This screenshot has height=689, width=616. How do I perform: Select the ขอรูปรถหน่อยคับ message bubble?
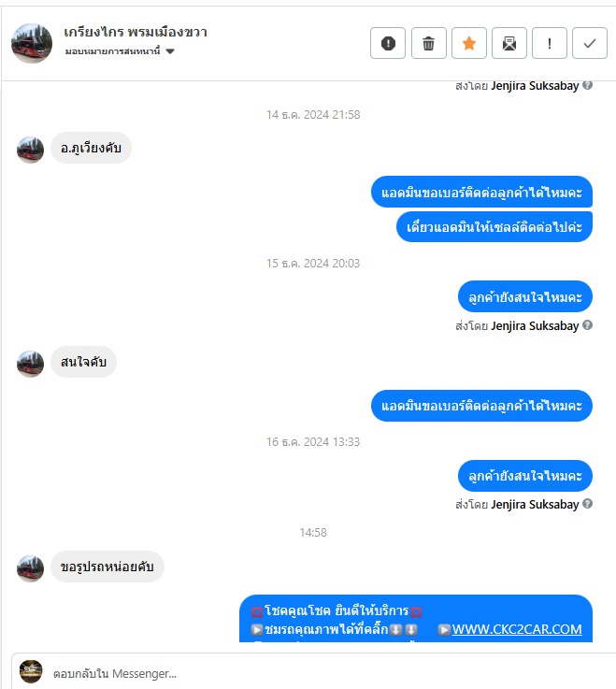click(107, 567)
